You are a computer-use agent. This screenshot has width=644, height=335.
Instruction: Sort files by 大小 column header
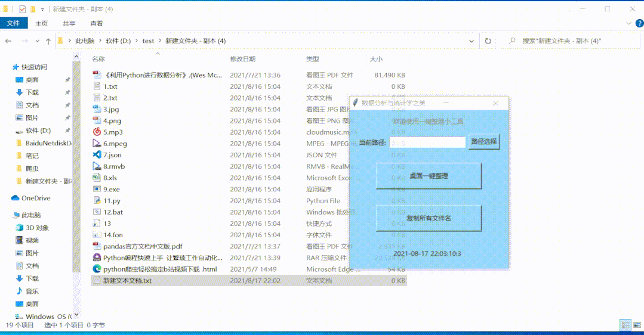click(x=376, y=59)
